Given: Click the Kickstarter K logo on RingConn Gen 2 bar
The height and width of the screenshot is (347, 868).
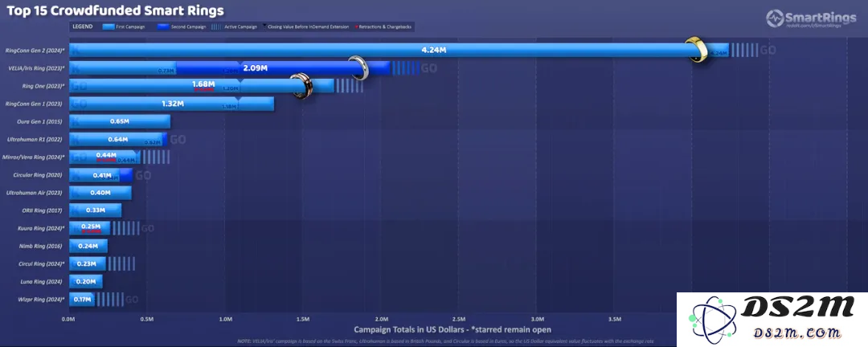Looking at the screenshot, I should pyautogui.click(x=76, y=51).
